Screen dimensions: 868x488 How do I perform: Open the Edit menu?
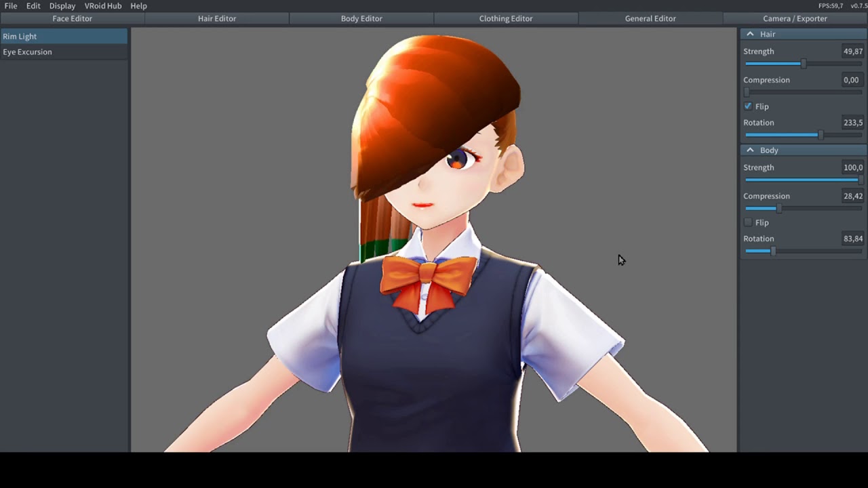click(x=33, y=5)
